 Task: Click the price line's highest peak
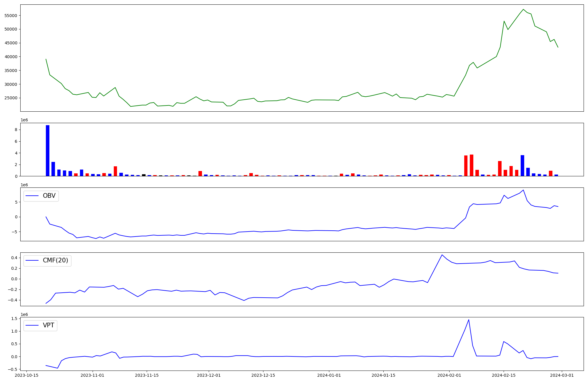[x=523, y=9]
